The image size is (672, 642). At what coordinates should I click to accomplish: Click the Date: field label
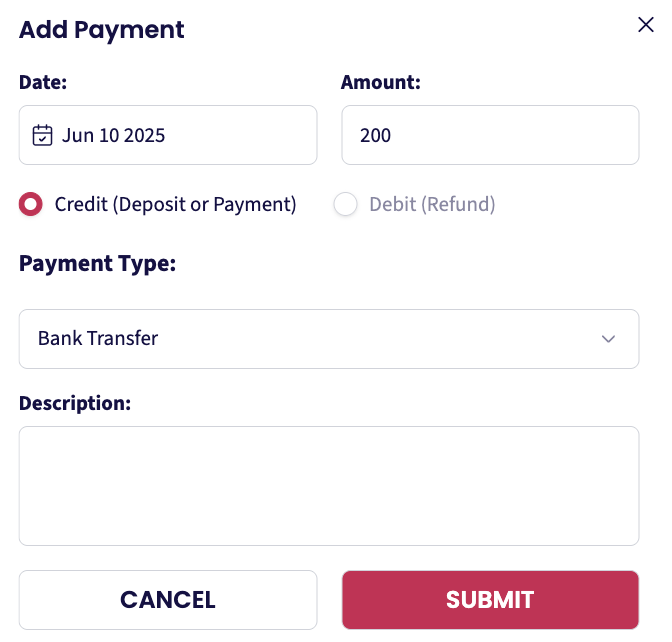click(x=43, y=82)
